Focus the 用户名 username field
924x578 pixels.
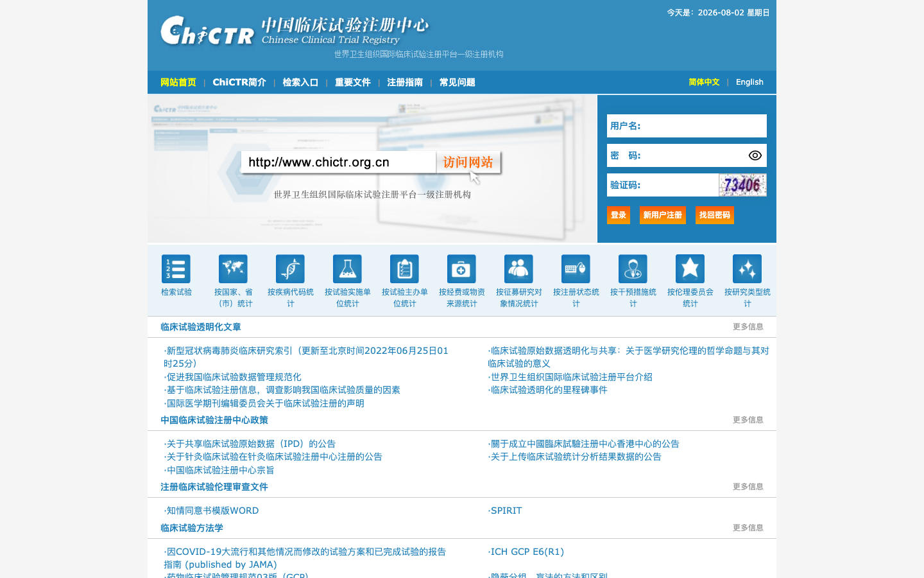[x=687, y=126]
